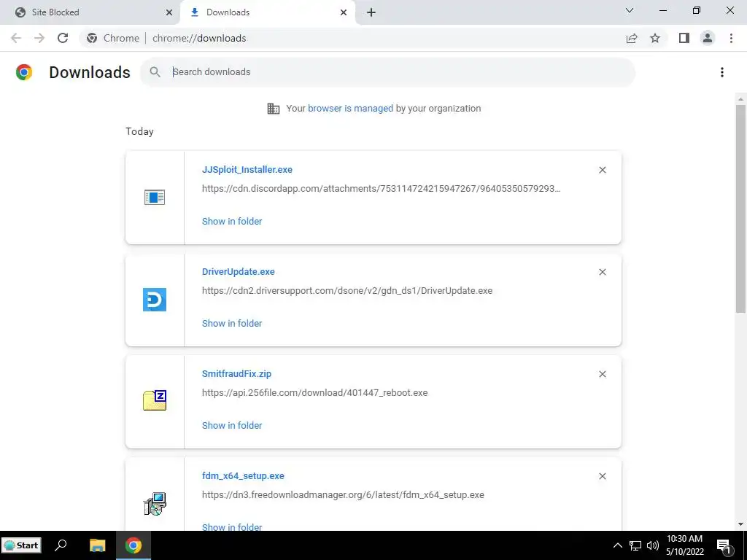Click the scrollbar down arrow
This screenshot has height=560, width=747.
[740, 525]
